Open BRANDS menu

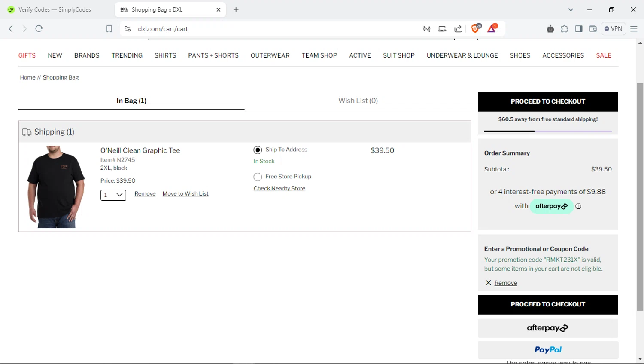click(x=87, y=55)
